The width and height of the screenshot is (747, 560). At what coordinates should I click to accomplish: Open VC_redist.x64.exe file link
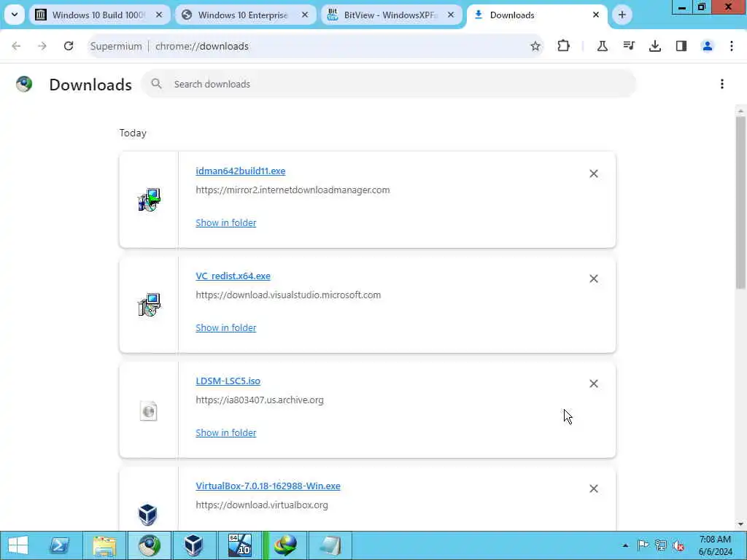point(233,276)
